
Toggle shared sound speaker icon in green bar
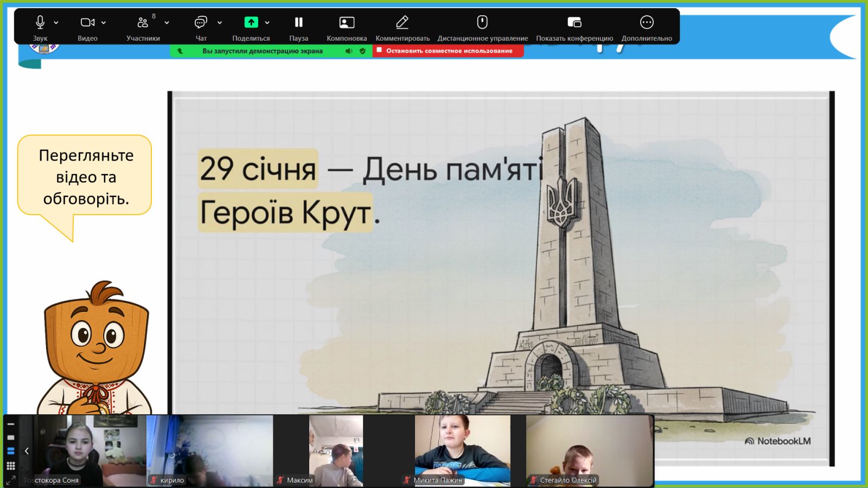348,51
